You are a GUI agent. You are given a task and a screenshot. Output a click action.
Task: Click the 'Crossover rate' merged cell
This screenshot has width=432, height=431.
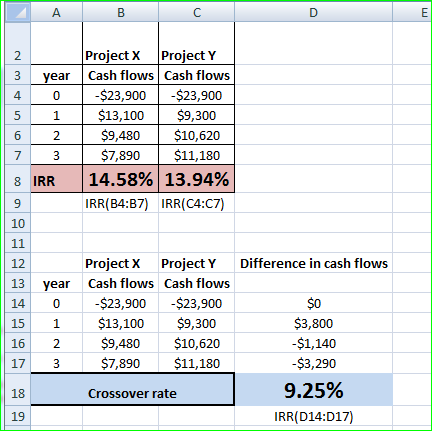132,390
